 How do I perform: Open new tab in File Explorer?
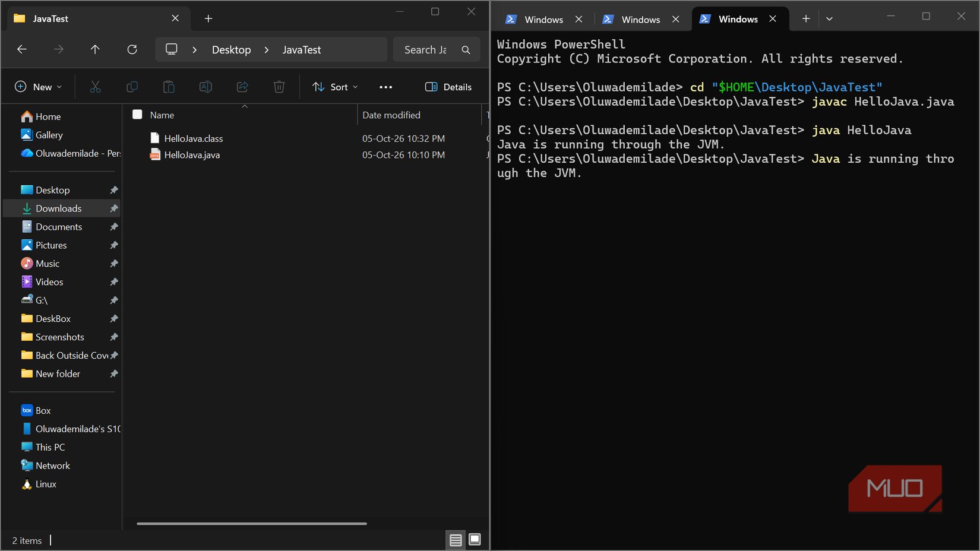coord(208,18)
